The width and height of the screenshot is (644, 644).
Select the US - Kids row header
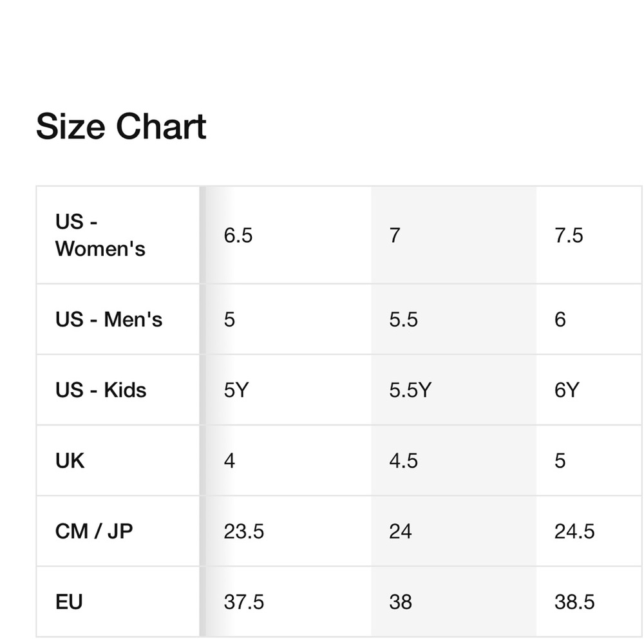[x=118, y=390]
